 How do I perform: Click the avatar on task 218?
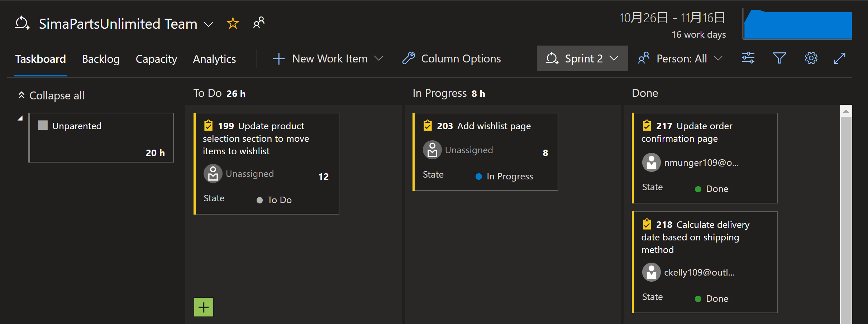point(652,272)
